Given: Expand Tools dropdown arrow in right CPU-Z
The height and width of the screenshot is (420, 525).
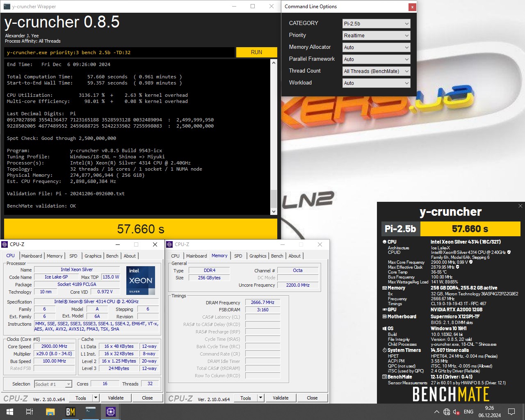Looking at the screenshot, I should (x=261, y=398).
